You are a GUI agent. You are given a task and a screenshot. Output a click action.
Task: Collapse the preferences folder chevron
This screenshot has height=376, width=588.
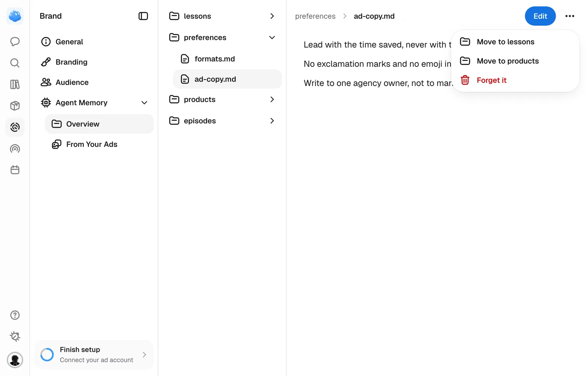point(272,37)
